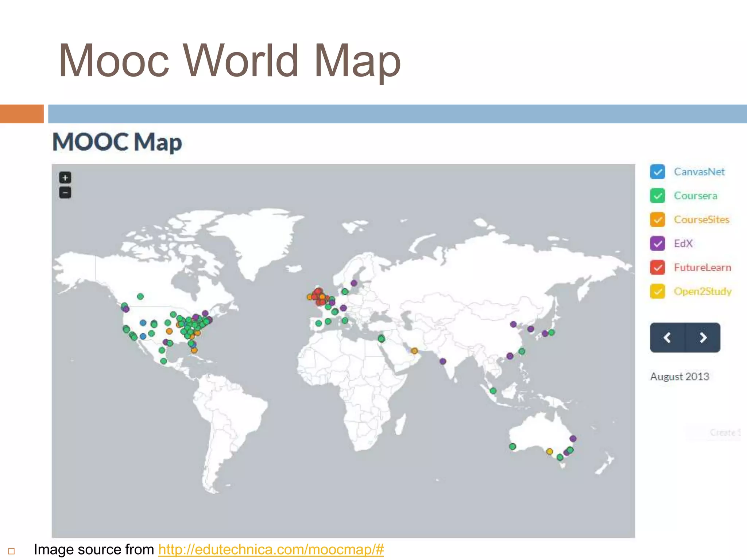This screenshot has width=747, height=560.
Task: Uncheck the Open2Study checkbox
Action: point(657,291)
